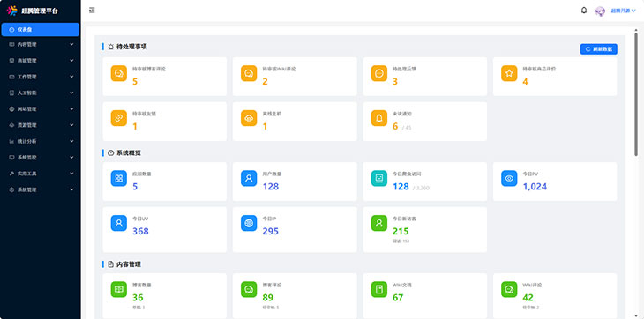Screen dimensions: 644x319
Task: Click the pending blog comment count 5
Action: (x=135, y=82)
